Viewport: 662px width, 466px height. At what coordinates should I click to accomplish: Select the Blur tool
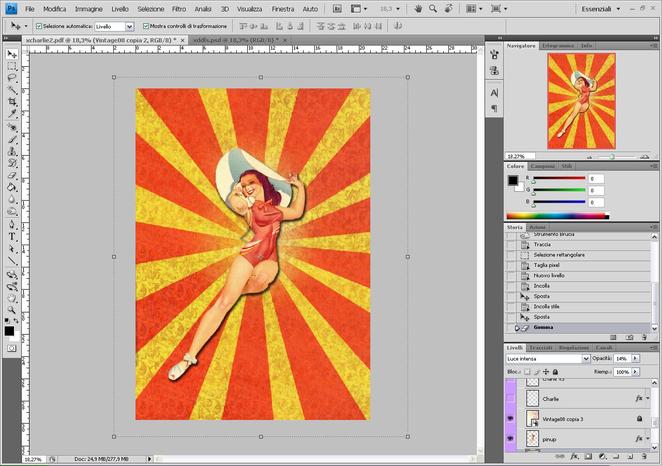(12, 199)
